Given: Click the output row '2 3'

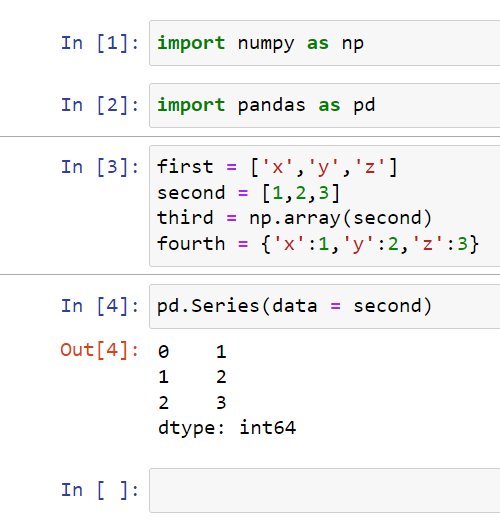Looking at the screenshot, I should coord(192,403).
